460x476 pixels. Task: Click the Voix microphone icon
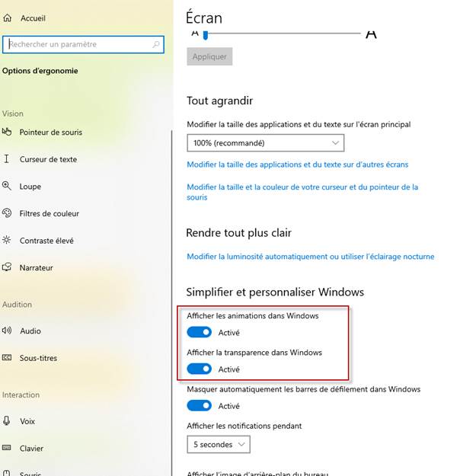tap(7, 421)
